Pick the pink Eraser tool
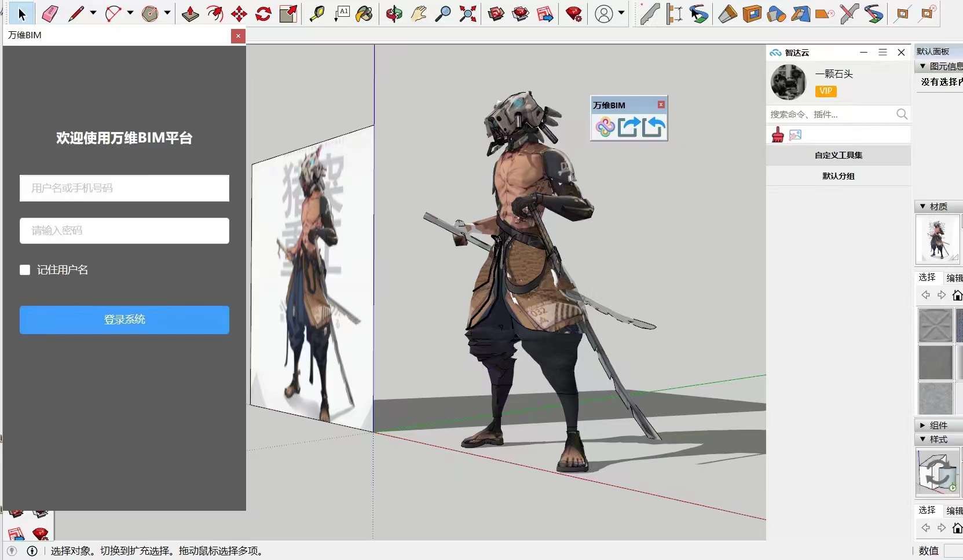This screenshot has width=963, height=560. (50, 14)
